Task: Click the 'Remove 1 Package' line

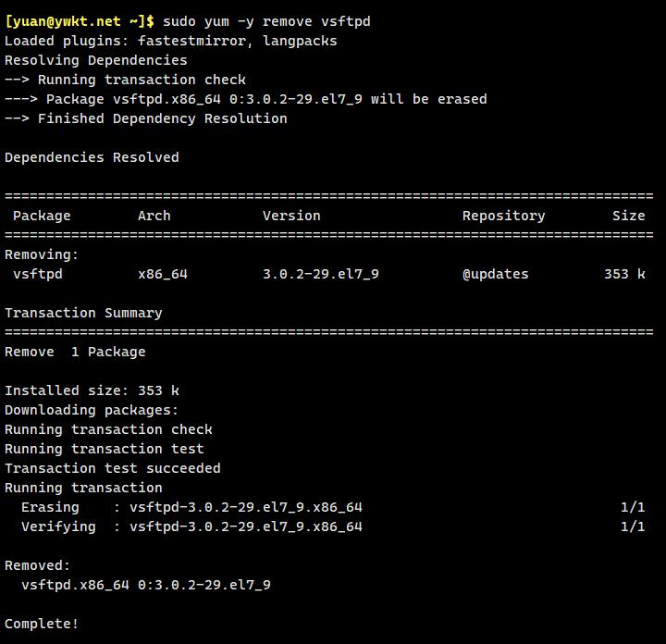Action: [75, 352]
